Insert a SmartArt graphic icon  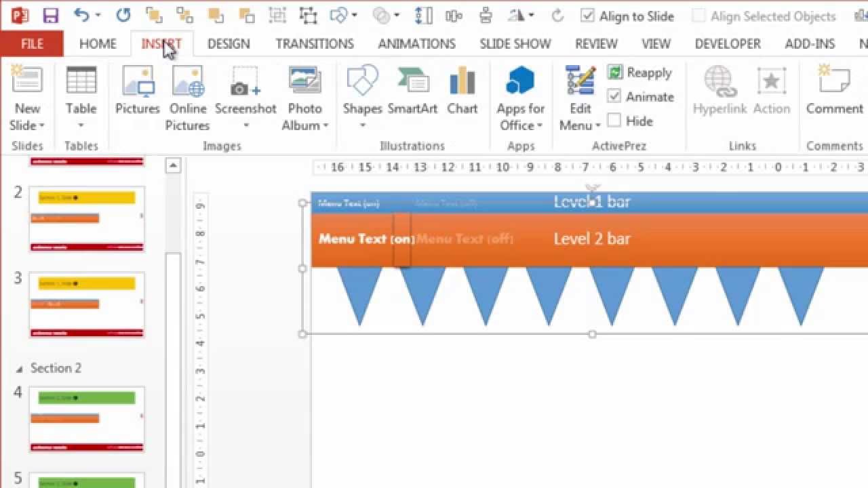tap(412, 81)
